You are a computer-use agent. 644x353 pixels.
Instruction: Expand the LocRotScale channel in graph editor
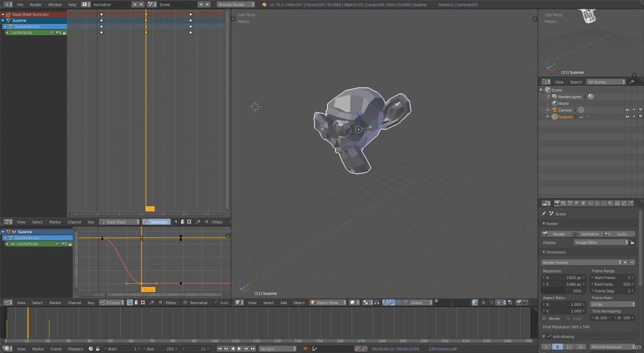point(8,244)
